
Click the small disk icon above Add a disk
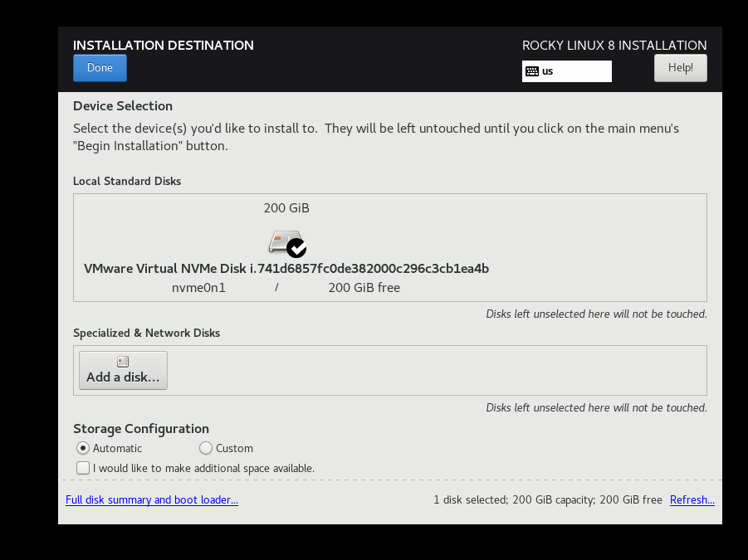coord(123,362)
